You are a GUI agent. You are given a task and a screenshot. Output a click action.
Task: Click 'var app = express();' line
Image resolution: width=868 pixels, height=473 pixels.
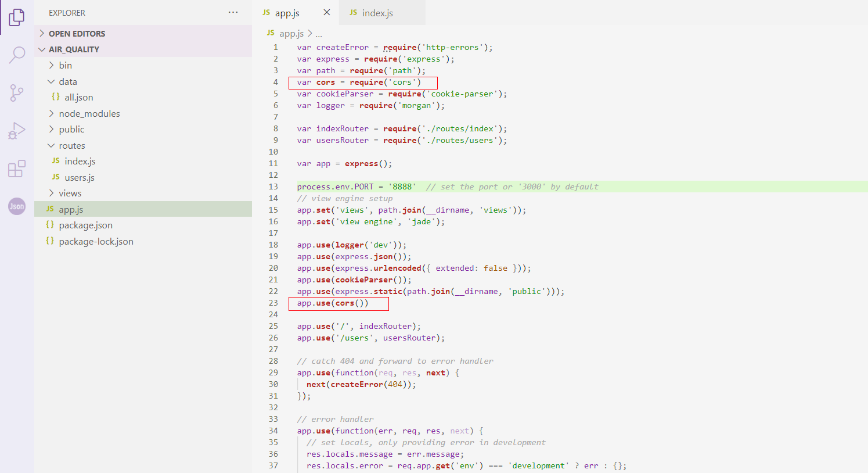pos(344,163)
